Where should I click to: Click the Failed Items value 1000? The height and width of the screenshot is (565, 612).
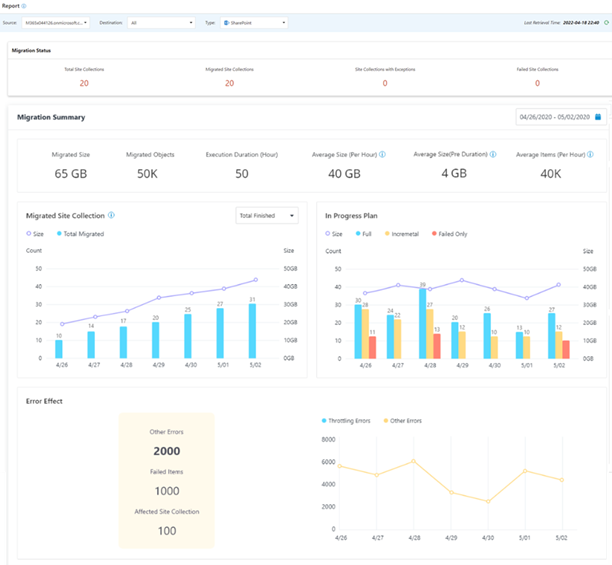click(x=167, y=491)
